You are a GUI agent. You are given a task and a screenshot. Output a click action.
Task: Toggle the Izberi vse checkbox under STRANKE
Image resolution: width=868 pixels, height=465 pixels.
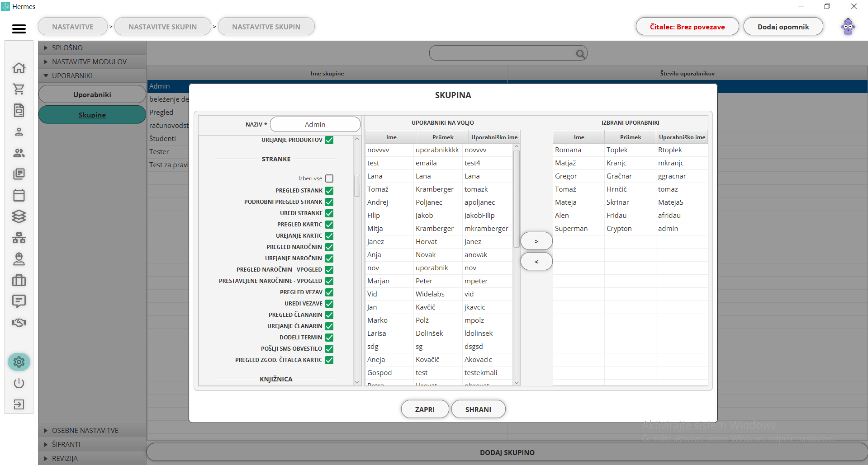point(329,178)
